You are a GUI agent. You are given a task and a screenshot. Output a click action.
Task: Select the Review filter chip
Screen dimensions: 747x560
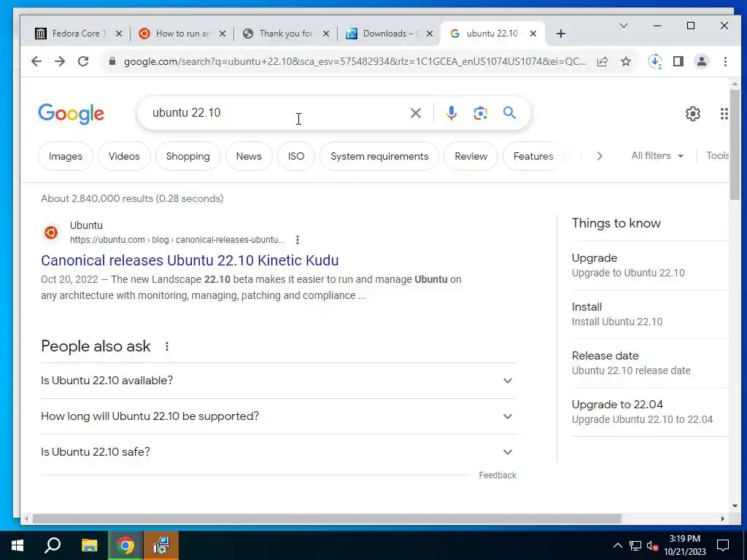pos(471,156)
